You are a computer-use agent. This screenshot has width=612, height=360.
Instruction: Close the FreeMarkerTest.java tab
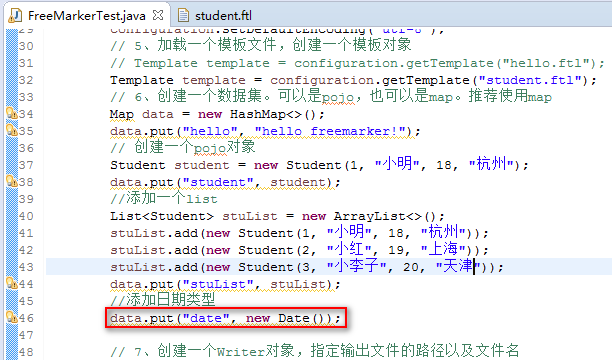click(158, 16)
